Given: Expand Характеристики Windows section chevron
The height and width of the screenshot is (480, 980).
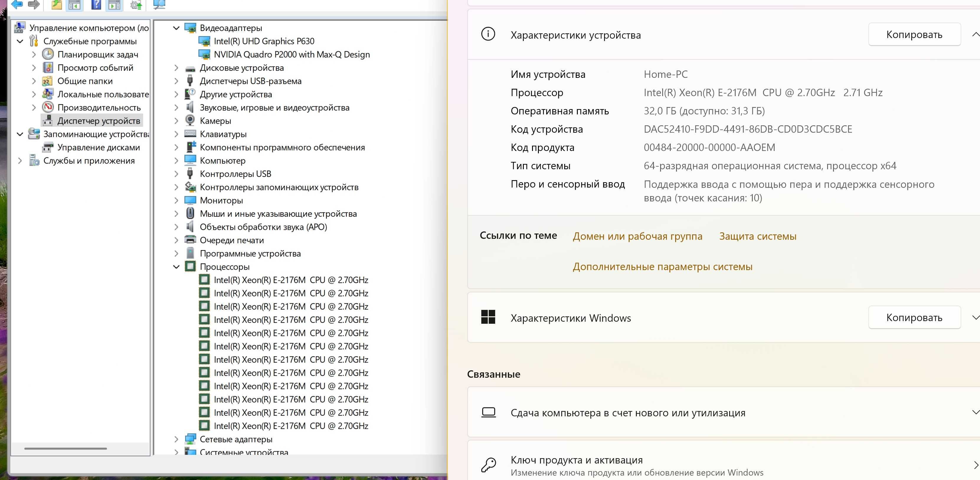Looking at the screenshot, I should pos(976,318).
